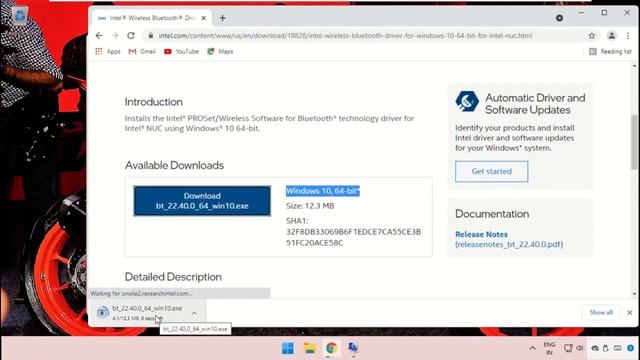Show hidden system tray icons

point(532,348)
